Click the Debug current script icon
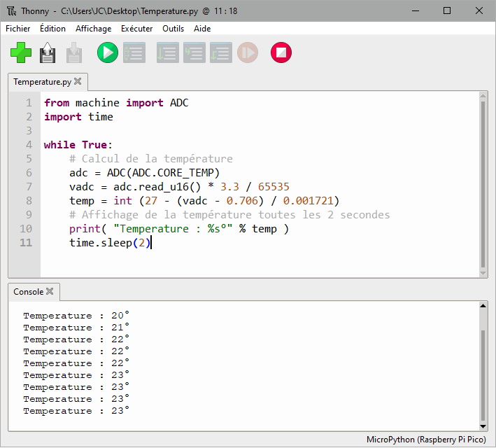496x448 pixels. coord(134,52)
